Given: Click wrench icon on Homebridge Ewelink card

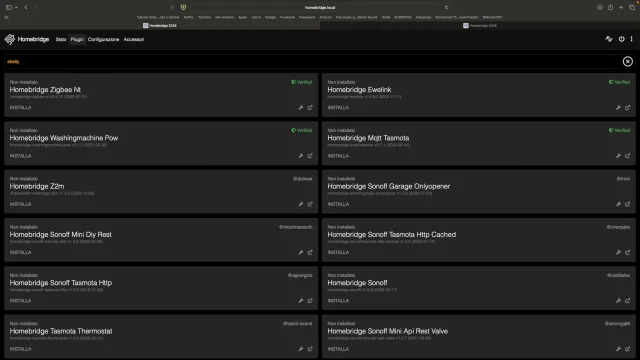Looking at the screenshot, I should click(x=618, y=108).
